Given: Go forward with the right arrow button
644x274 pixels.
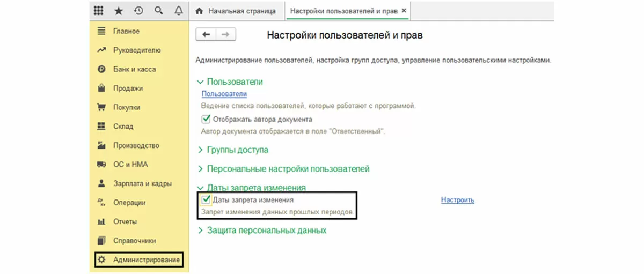Looking at the screenshot, I should click(x=225, y=34).
